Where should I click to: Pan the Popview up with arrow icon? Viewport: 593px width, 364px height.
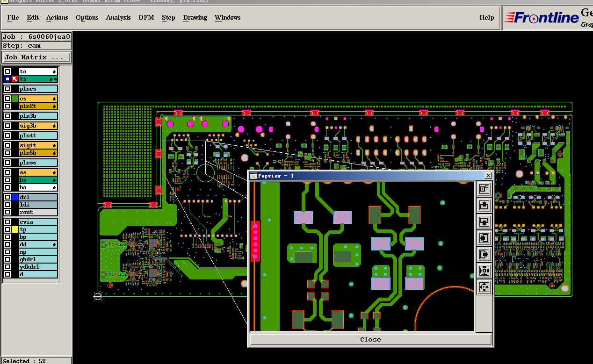484,205
